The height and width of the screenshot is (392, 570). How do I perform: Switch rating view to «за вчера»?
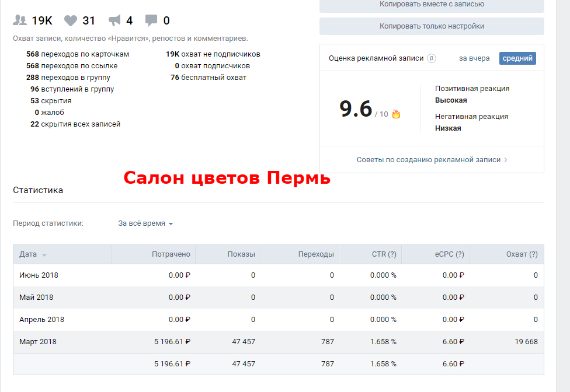(474, 58)
